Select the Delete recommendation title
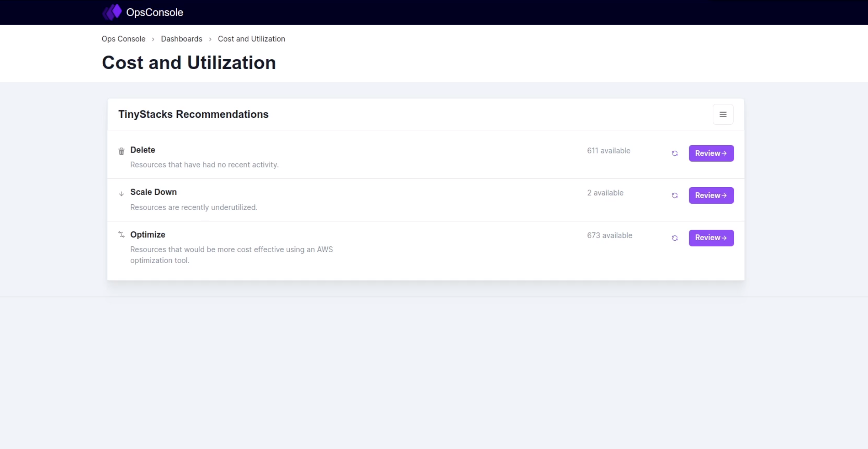The width and height of the screenshot is (868, 449). click(x=142, y=150)
